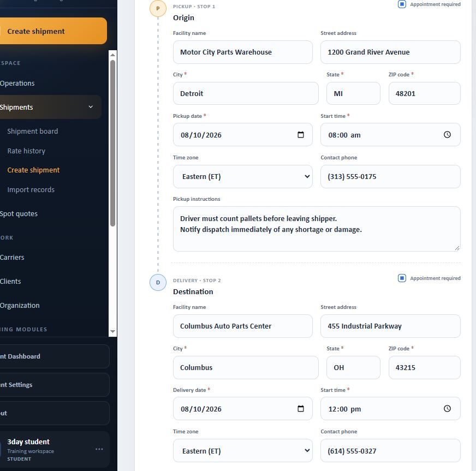The height and width of the screenshot is (471, 476).
Task: Open Spot quotes in the sidebar
Action: pyautogui.click(x=19, y=214)
